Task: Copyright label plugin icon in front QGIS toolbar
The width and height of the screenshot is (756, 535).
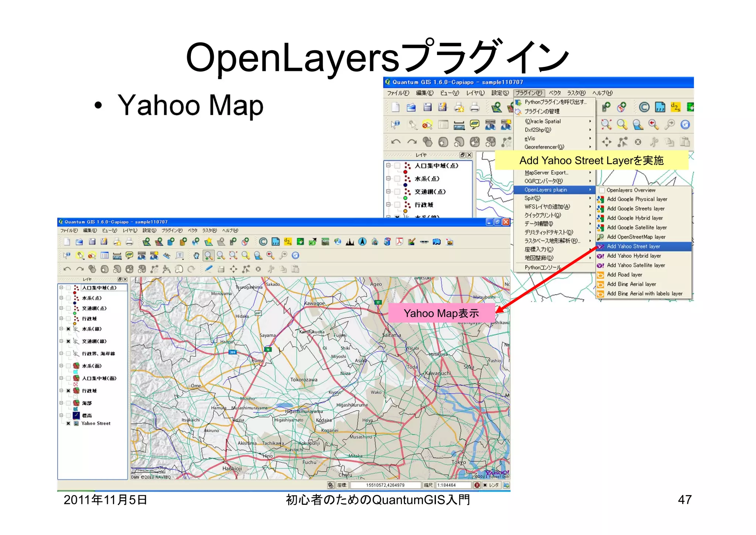Action: pos(263,242)
